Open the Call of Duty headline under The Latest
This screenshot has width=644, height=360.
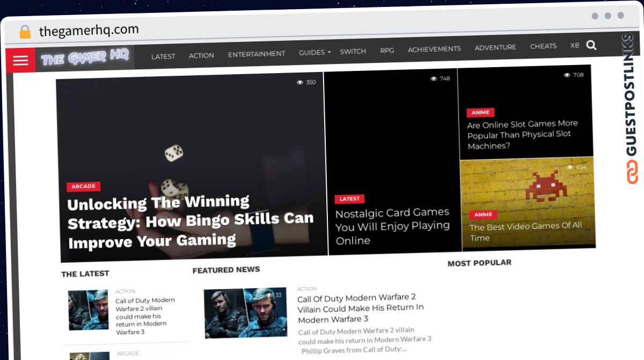(x=145, y=316)
